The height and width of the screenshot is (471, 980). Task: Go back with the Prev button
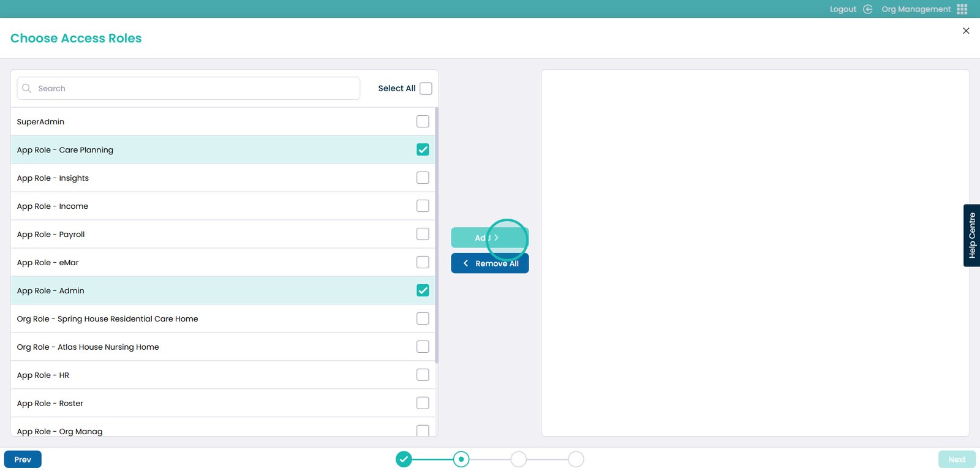(x=23, y=459)
